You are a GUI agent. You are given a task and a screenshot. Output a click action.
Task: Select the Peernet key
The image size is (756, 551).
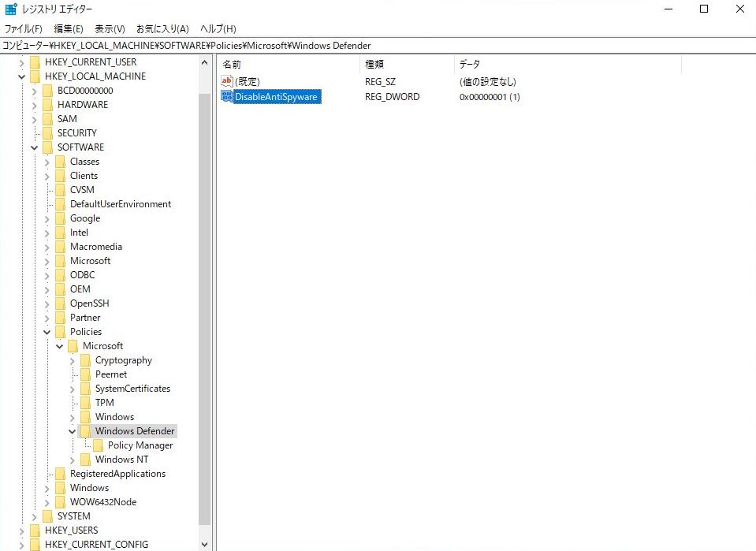111,374
